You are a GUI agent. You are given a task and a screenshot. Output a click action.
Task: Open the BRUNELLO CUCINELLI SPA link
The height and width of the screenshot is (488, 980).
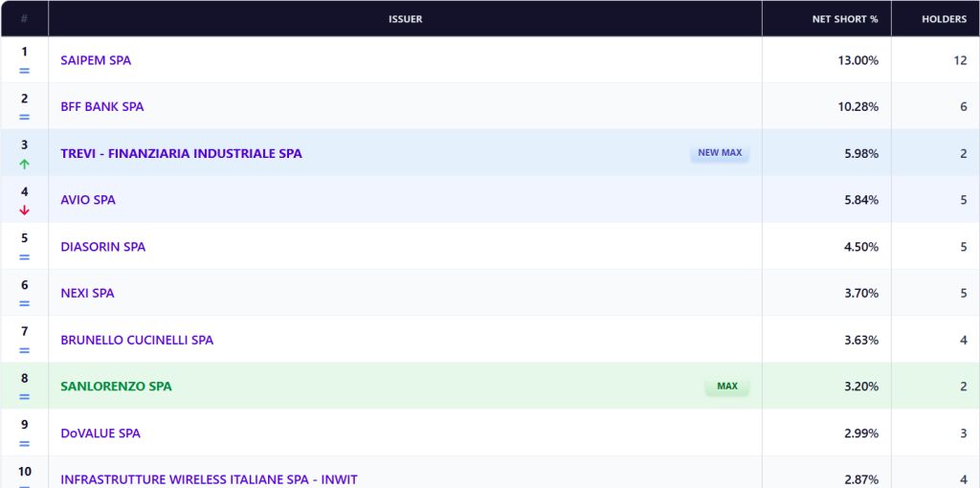point(137,340)
